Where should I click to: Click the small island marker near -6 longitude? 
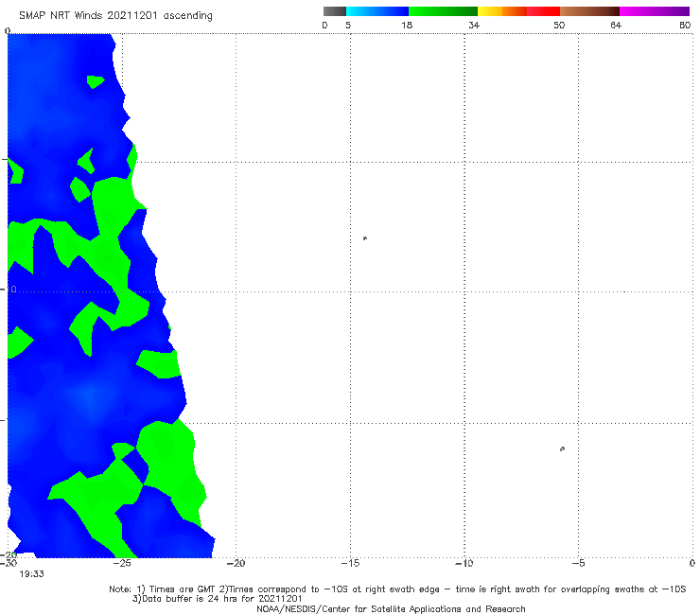click(x=562, y=448)
